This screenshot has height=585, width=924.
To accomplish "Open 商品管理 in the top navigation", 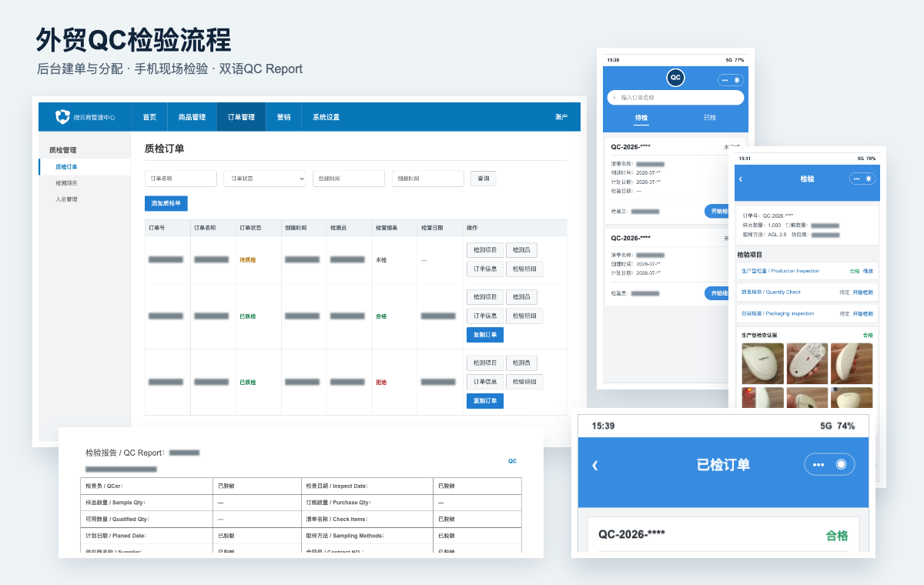I will point(192,117).
